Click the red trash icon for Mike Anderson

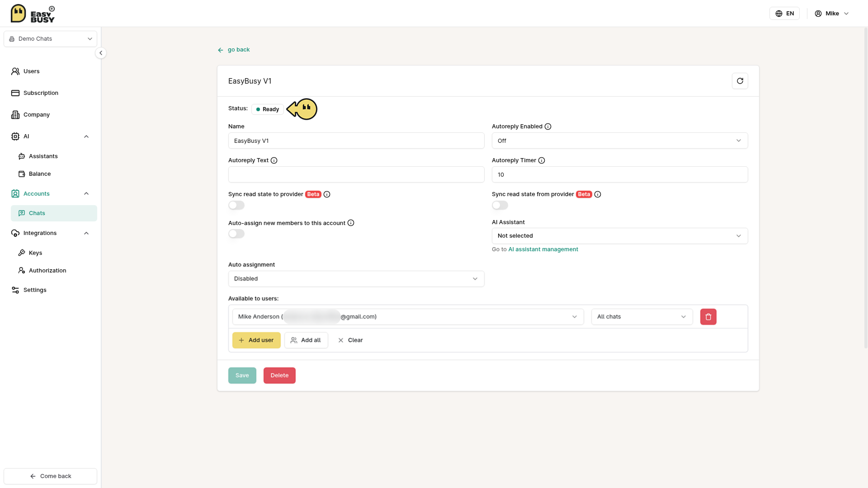[x=708, y=317]
